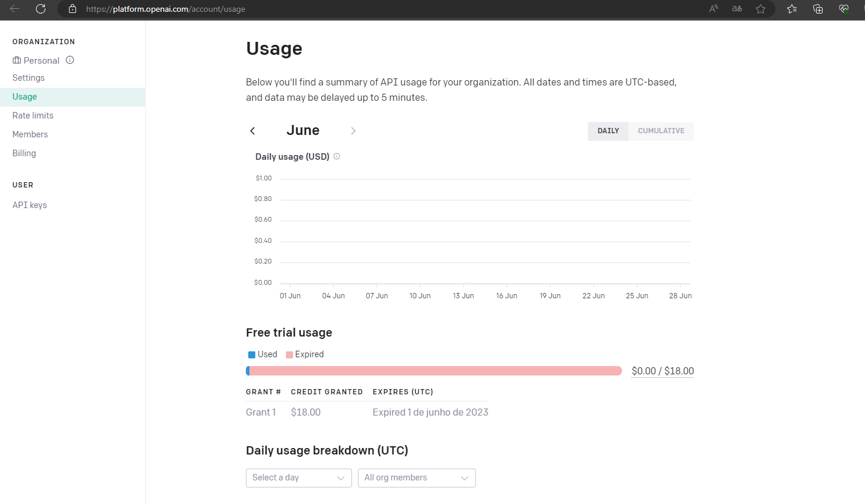Screen dimensions: 865x504
Task: Click the Daily usage breakdown (UTC) heading
Action: tap(327, 450)
